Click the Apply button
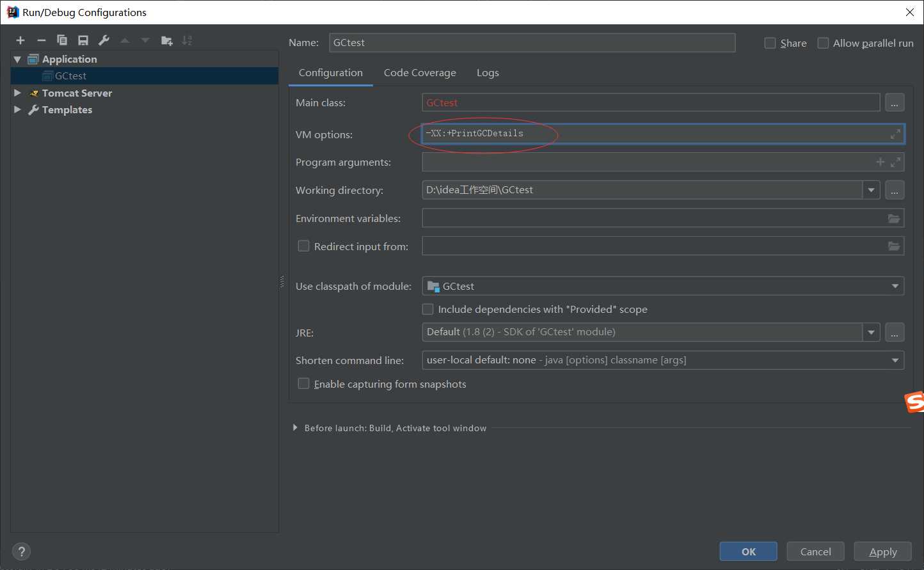 point(883,551)
